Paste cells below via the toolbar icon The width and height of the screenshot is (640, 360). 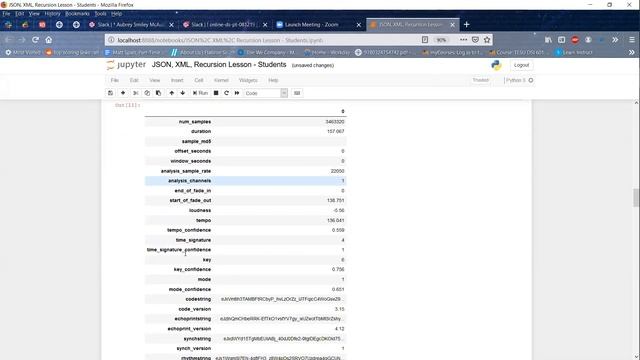(x=158, y=93)
